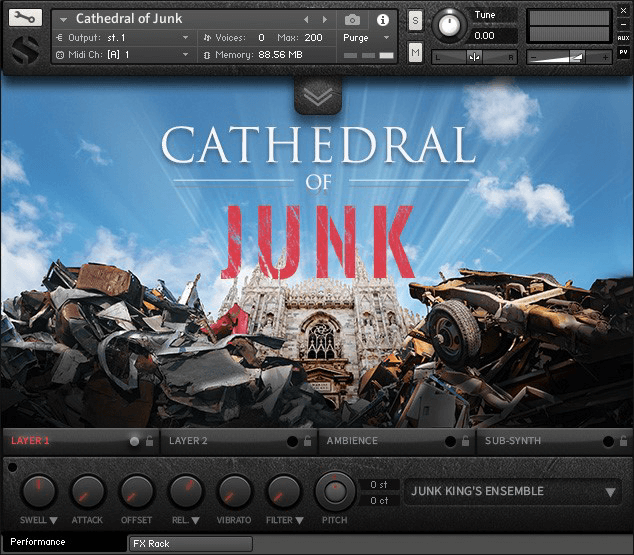Click the L-R pan slider

pos(474,57)
